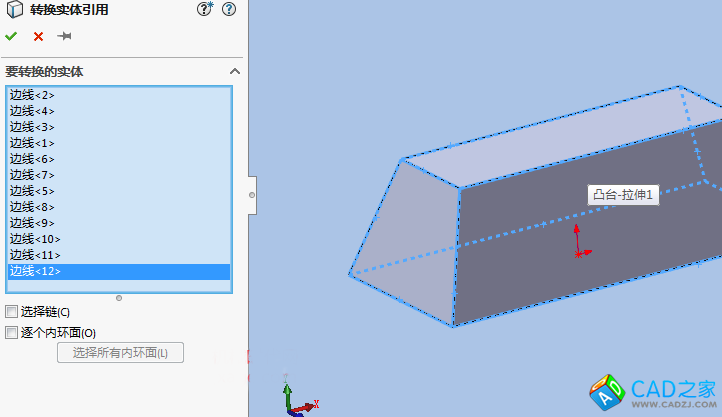Pin the panel with the pushpin icon
This screenshot has height=417, width=722.
pyautogui.click(x=65, y=36)
